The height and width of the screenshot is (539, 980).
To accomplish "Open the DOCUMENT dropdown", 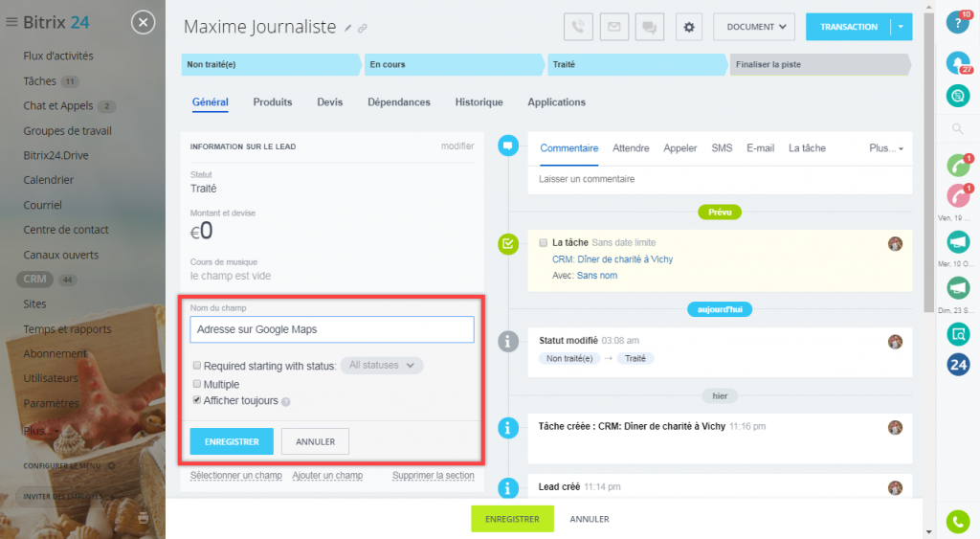I will click(x=754, y=27).
